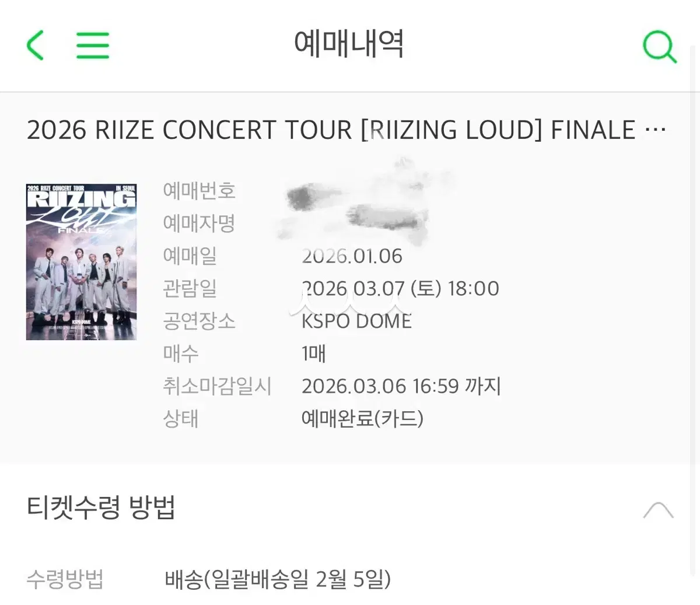Tap the 예매완료(카드) status
This screenshot has height=605, width=700.
coord(362,418)
